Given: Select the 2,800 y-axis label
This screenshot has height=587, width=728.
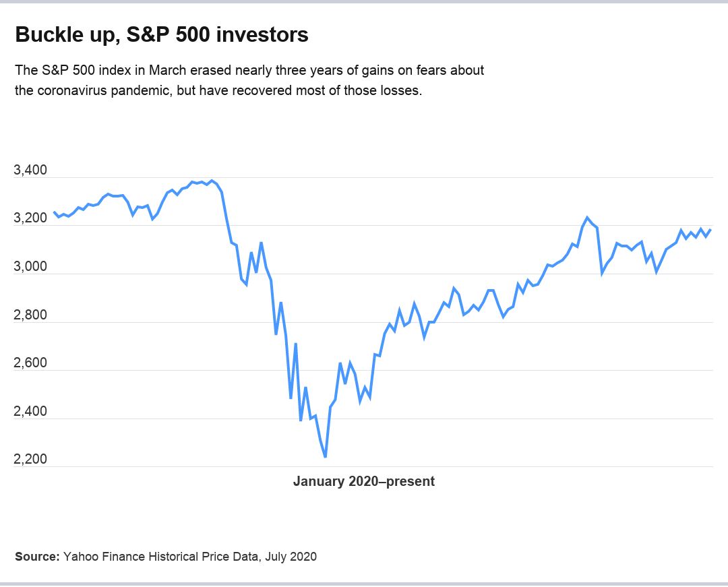Looking at the screenshot, I should click(x=30, y=315).
